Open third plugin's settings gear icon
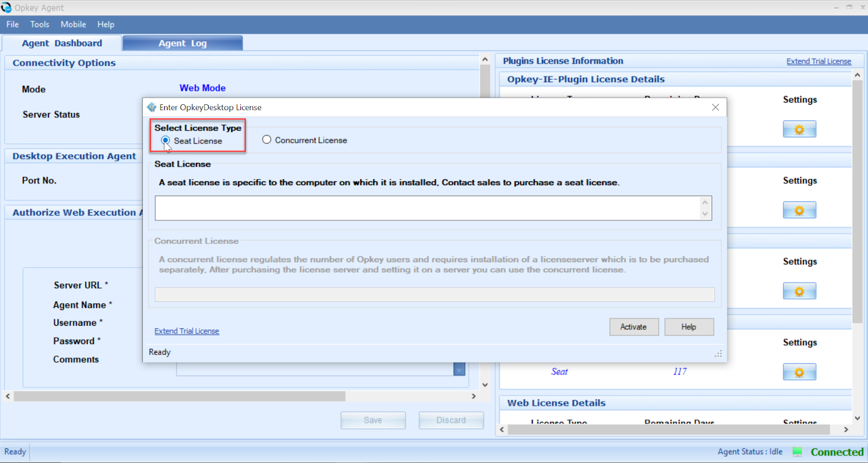Viewport: 868px width, 463px height. coord(799,291)
